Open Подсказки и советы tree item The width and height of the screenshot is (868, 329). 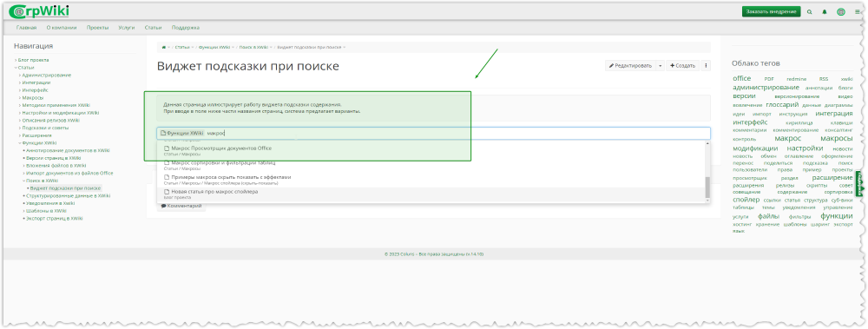45,128
